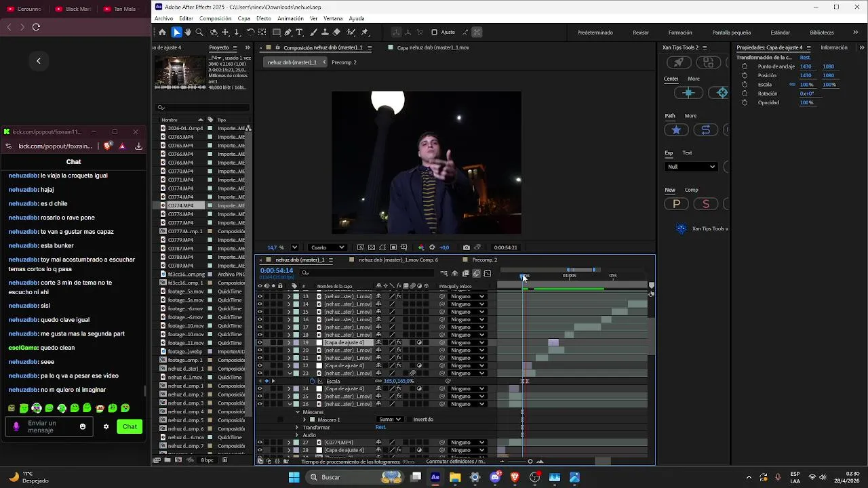The image size is (868, 488).
Task: Take snapshot with camera icon
Action: pos(466,247)
